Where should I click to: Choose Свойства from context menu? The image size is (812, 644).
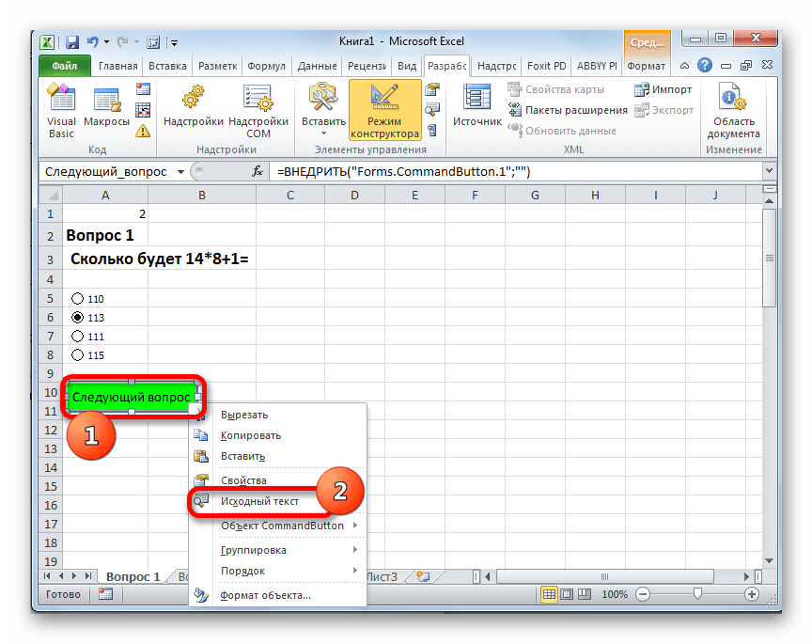(278, 480)
